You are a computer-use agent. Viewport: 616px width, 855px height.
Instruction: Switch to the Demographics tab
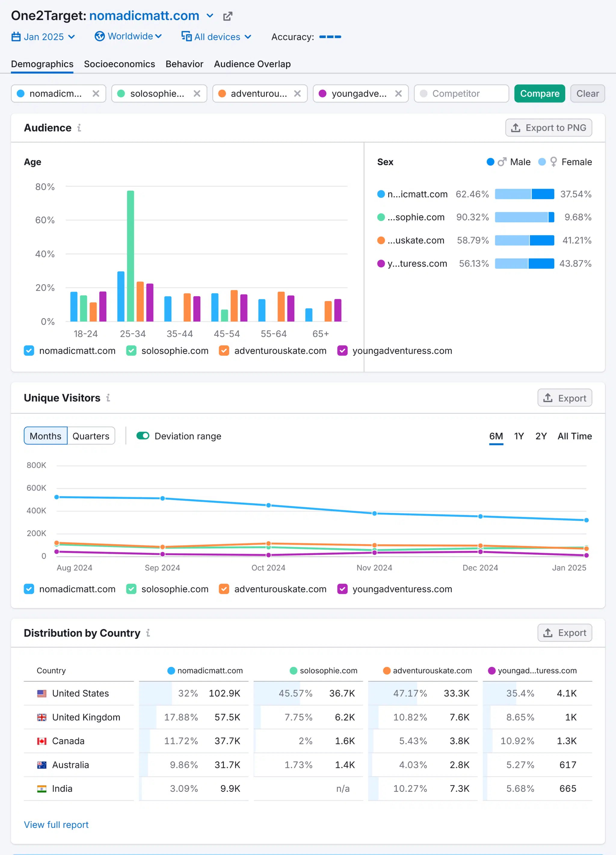tap(42, 64)
